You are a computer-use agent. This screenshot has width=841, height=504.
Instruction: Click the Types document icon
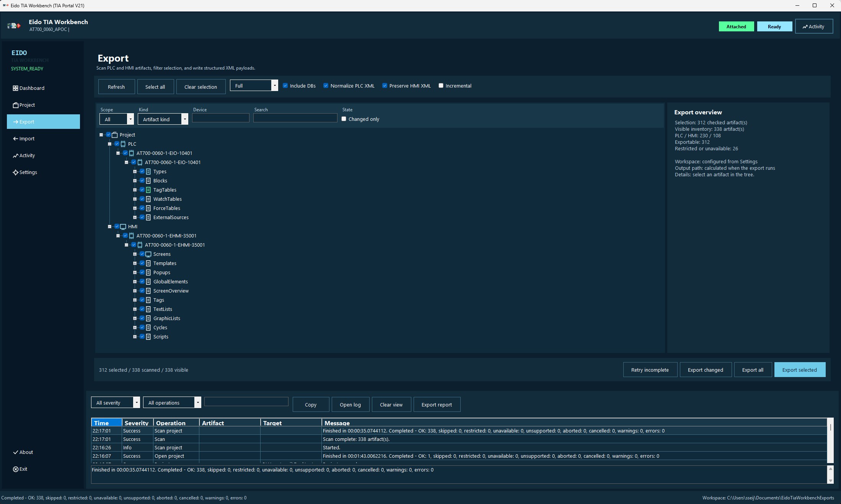(148, 172)
